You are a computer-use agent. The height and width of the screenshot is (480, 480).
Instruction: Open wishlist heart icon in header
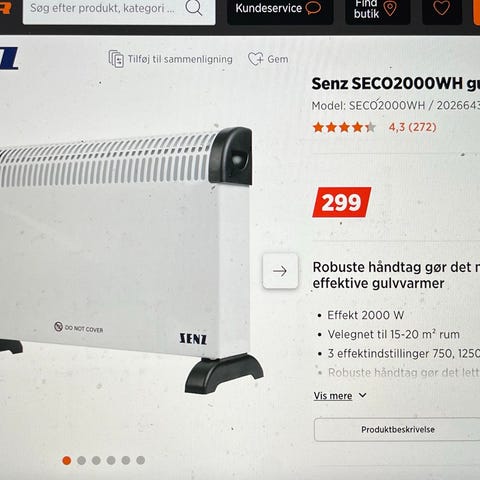coord(442,9)
